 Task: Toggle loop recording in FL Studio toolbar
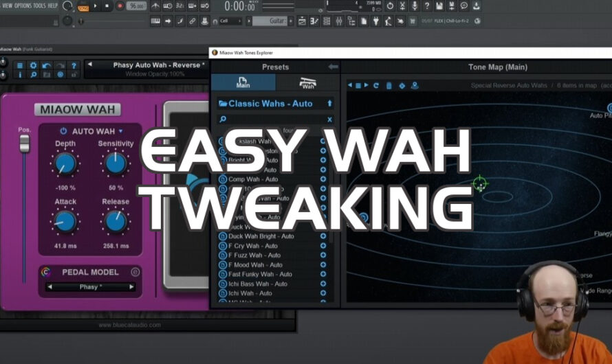[x=204, y=6]
